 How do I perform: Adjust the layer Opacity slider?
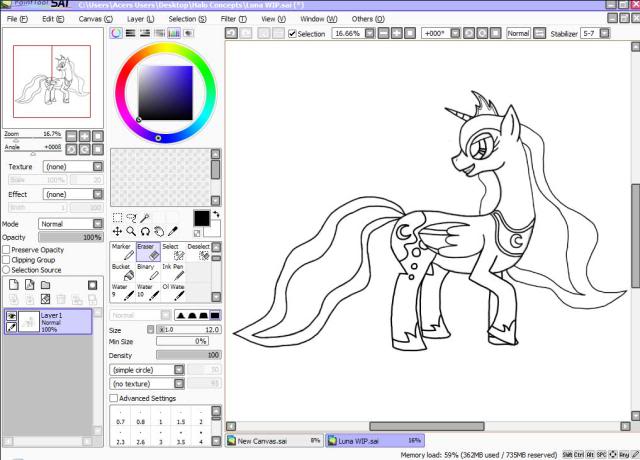point(71,237)
